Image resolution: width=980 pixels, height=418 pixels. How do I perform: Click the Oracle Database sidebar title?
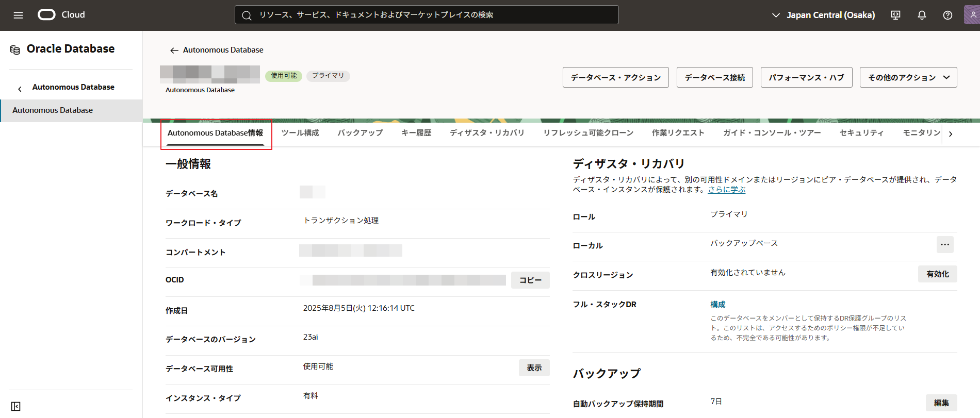(71, 49)
